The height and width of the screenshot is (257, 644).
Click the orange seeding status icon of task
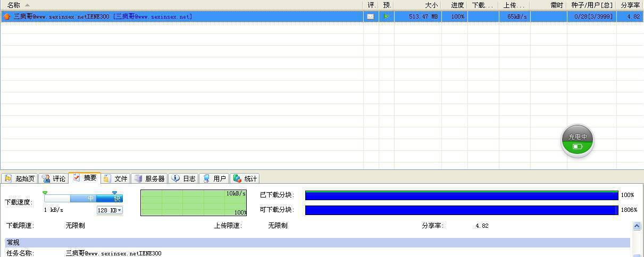tap(7, 16)
